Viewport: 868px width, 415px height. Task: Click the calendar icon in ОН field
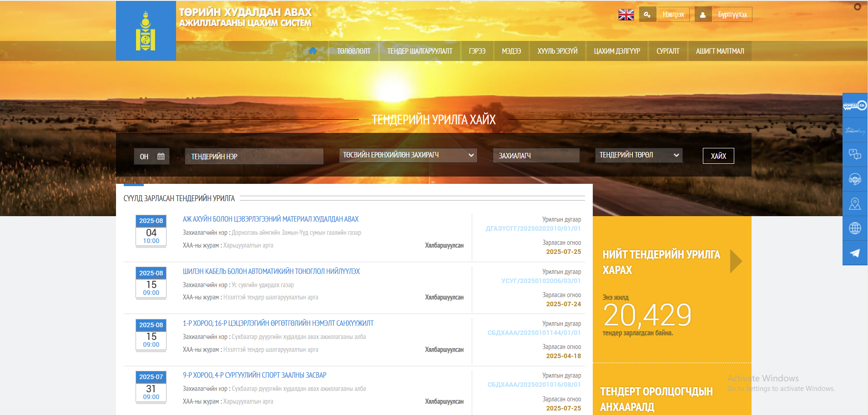tap(161, 157)
